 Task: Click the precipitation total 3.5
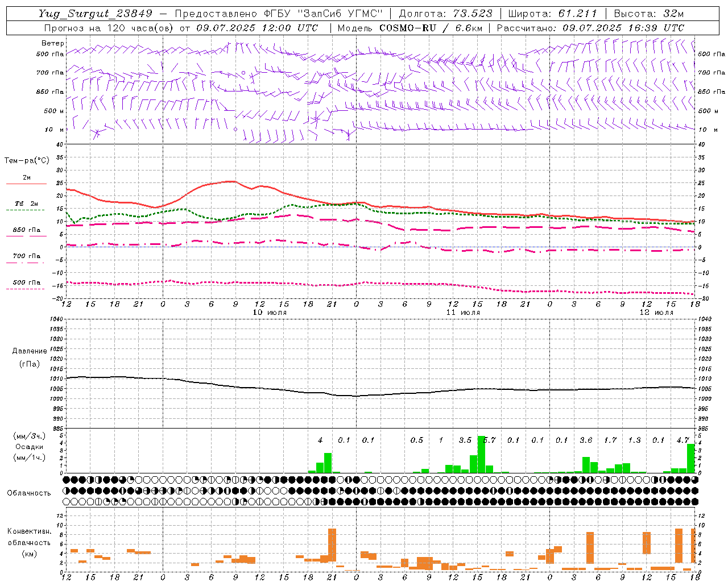point(465,440)
